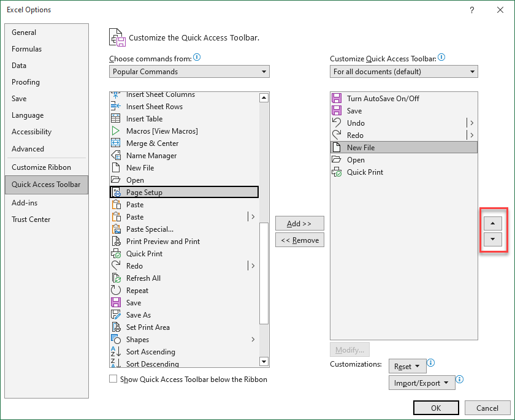Viewport: 515px width, 420px height.
Task: Click the Paste Special icon
Action: [x=116, y=229]
